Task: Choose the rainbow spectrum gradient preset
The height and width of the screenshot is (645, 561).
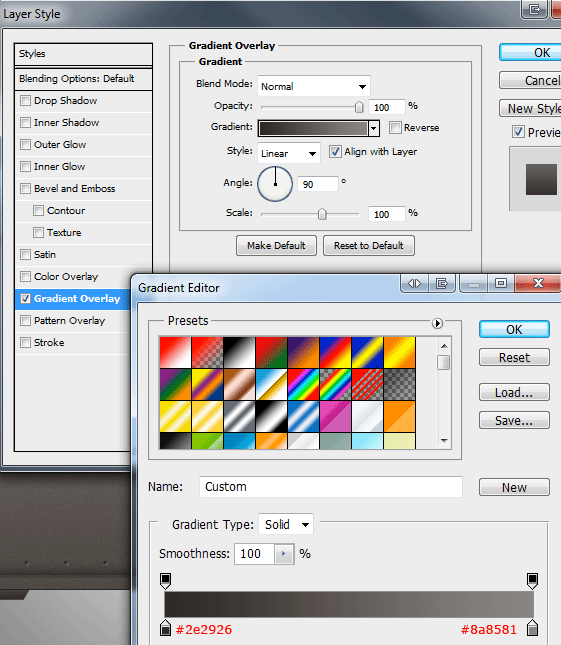Action: [x=304, y=384]
